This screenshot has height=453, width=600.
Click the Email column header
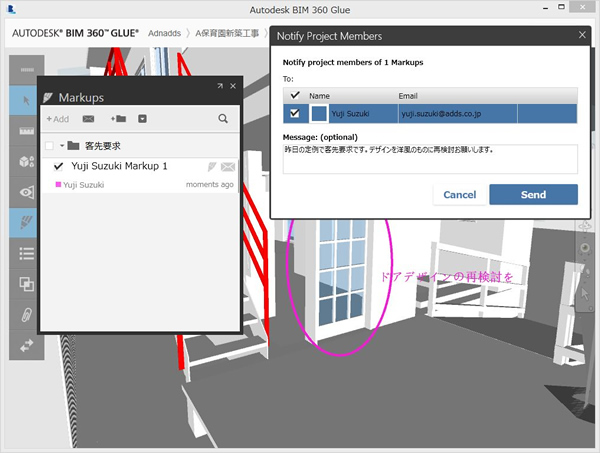408,96
